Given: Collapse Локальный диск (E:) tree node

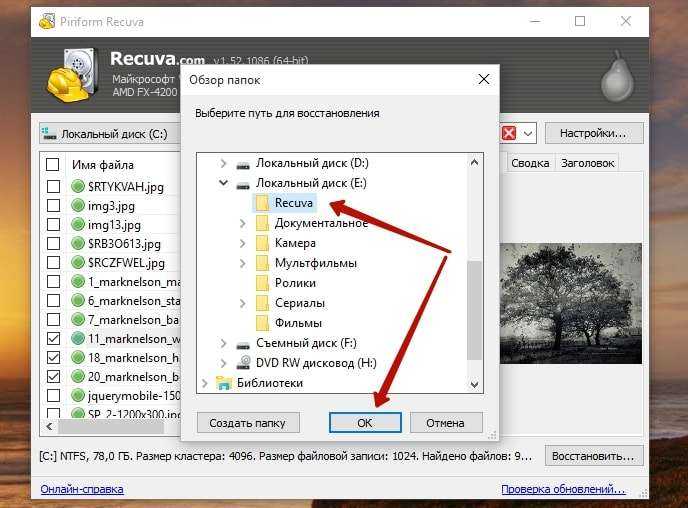Looking at the screenshot, I should point(223,183).
